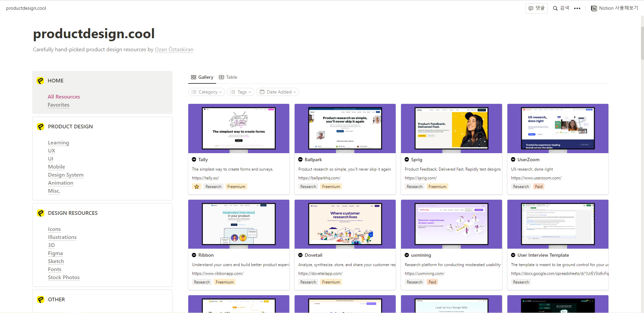The height and width of the screenshot is (313, 644).
Task: Click the Dovetail card page icon
Action: 300,255
